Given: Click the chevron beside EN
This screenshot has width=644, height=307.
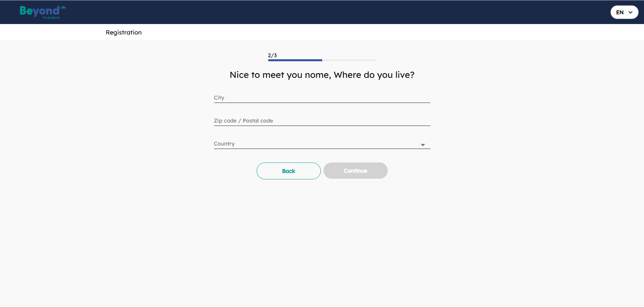Looking at the screenshot, I should pos(630,12).
